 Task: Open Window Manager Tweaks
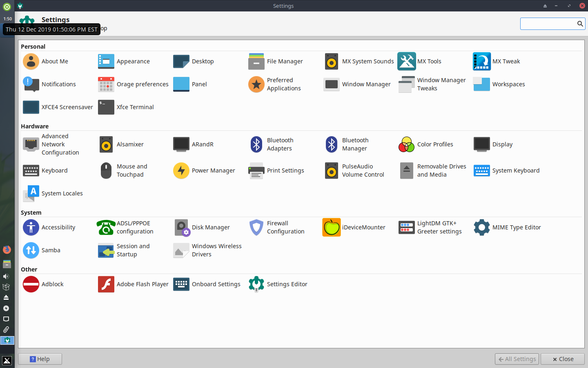click(x=432, y=84)
